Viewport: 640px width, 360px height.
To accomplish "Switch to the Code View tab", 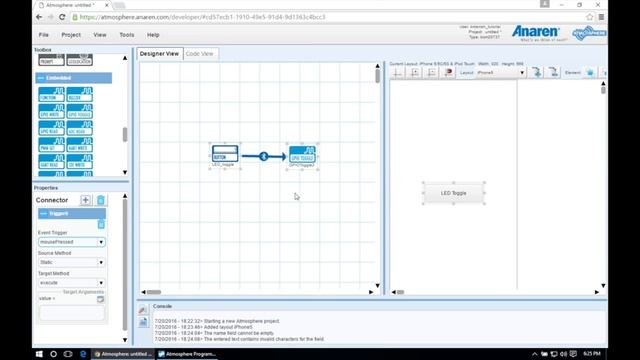I will click(200, 53).
